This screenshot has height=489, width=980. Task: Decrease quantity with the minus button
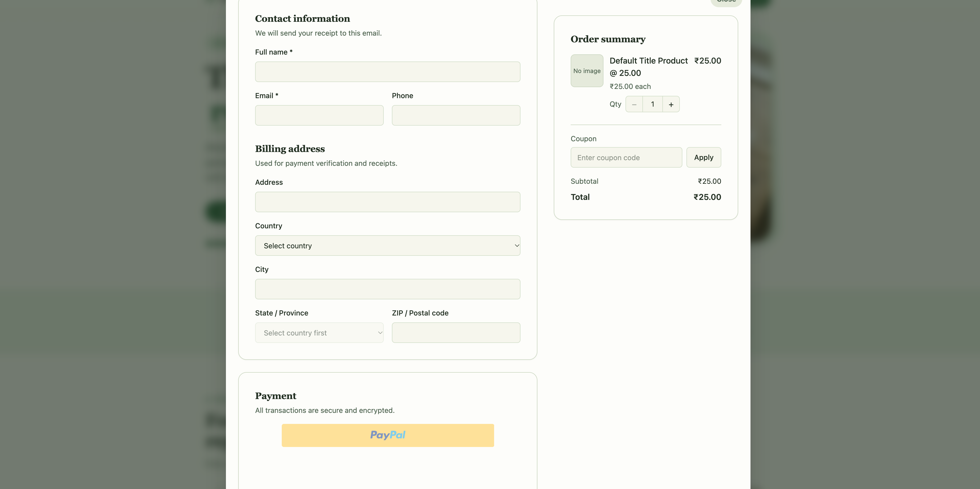(634, 104)
